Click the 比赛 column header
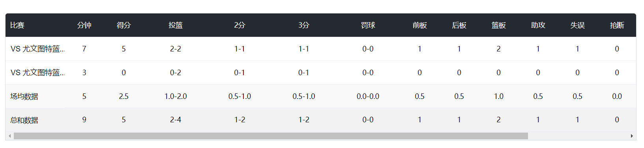Screen dimensions: 644x148 (17, 25)
